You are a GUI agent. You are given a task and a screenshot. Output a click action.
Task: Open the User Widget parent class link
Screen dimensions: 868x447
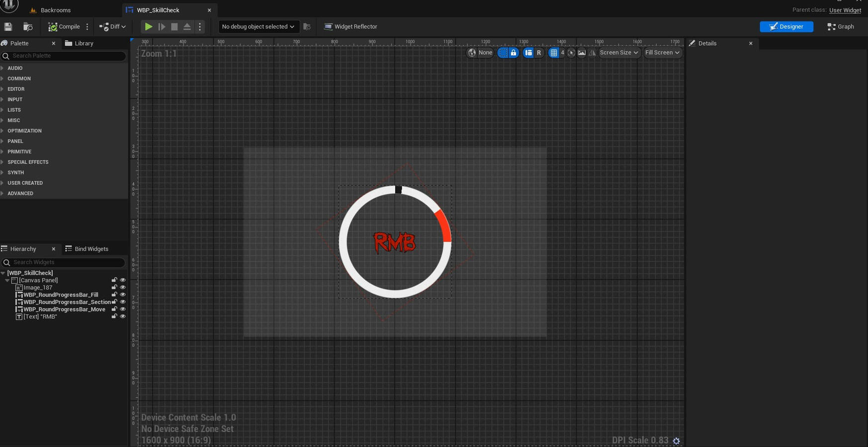point(845,10)
